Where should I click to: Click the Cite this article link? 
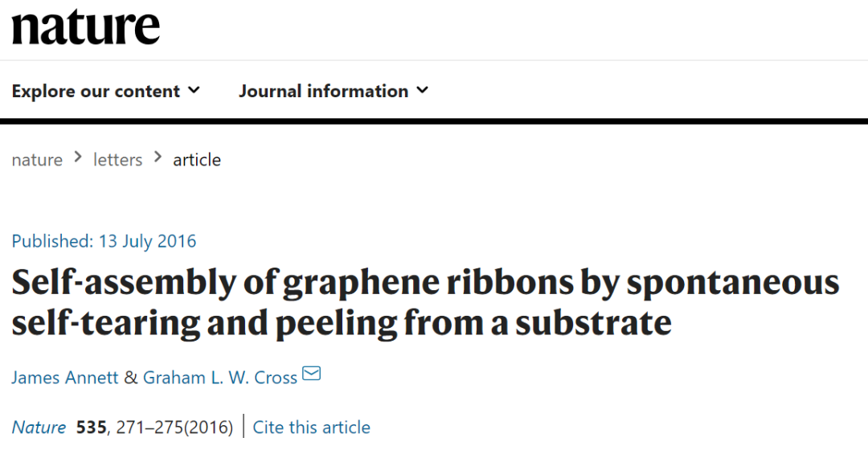pyautogui.click(x=312, y=427)
